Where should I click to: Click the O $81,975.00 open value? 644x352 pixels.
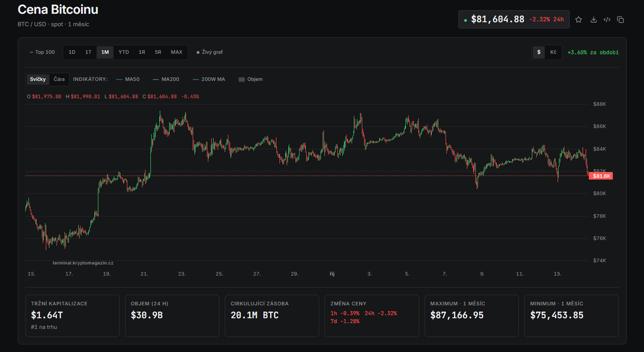click(x=44, y=96)
